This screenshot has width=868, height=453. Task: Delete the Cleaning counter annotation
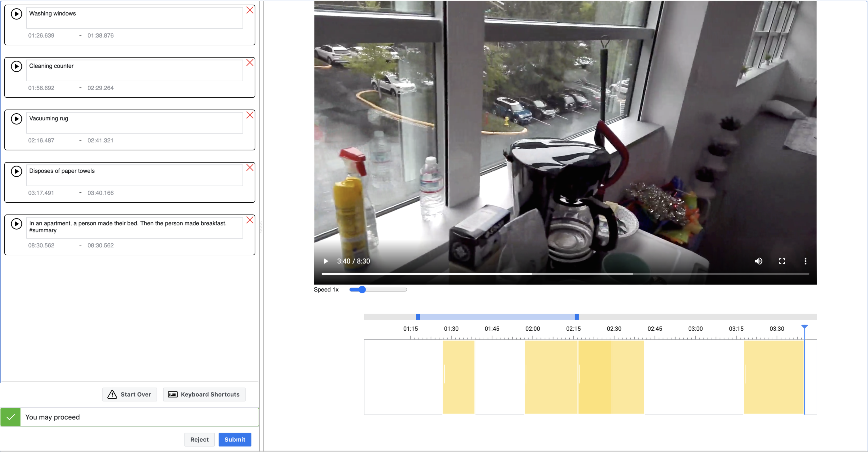coord(250,63)
